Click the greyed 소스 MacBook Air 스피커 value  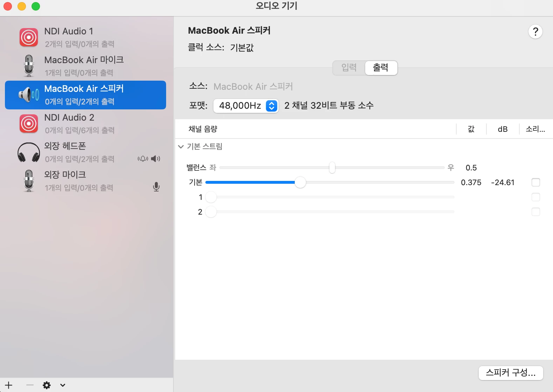[x=253, y=87]
